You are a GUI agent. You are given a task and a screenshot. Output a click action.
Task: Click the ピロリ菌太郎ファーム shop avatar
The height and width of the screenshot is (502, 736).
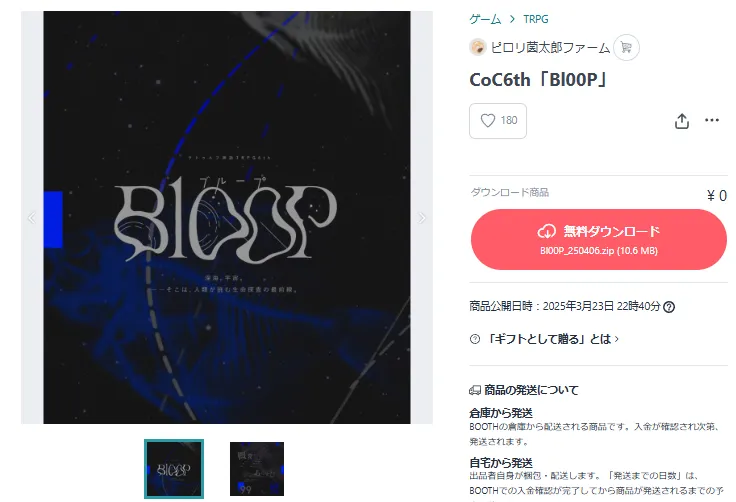477,47
